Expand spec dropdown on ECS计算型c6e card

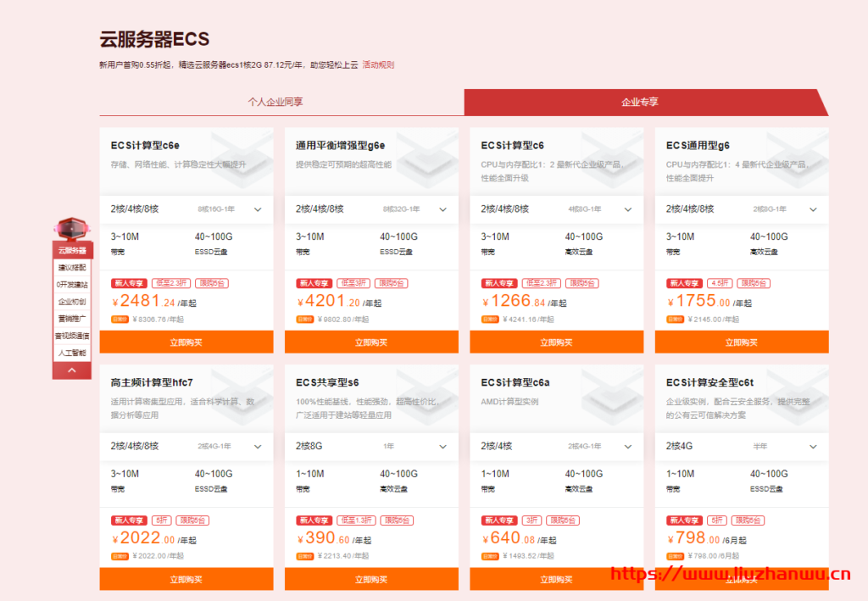coord(257,209)
